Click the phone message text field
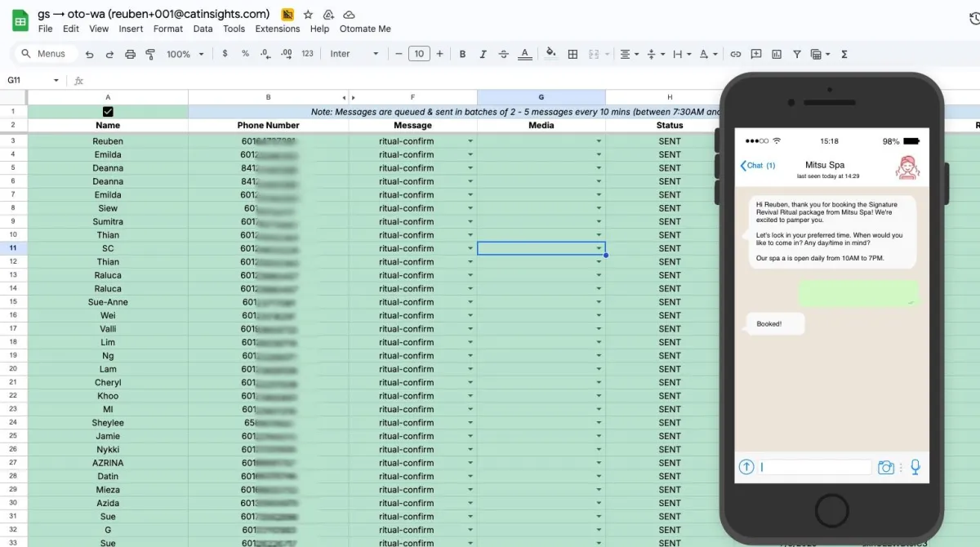 point(815,467)
